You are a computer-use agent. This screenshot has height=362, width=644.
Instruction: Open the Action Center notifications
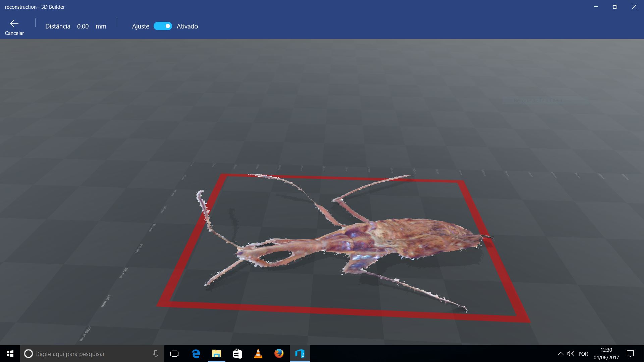[x=630, y=354]
